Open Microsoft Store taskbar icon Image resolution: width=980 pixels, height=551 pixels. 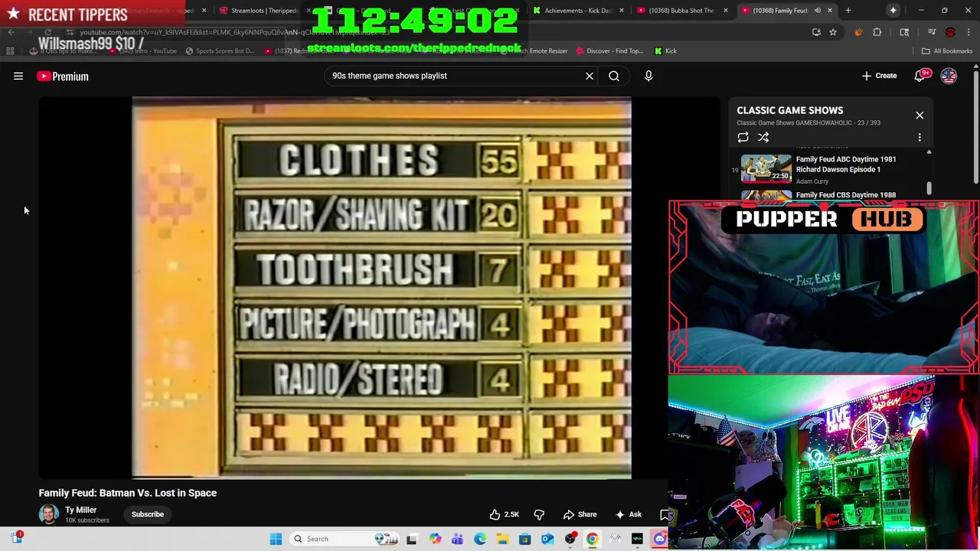[524, 539]
